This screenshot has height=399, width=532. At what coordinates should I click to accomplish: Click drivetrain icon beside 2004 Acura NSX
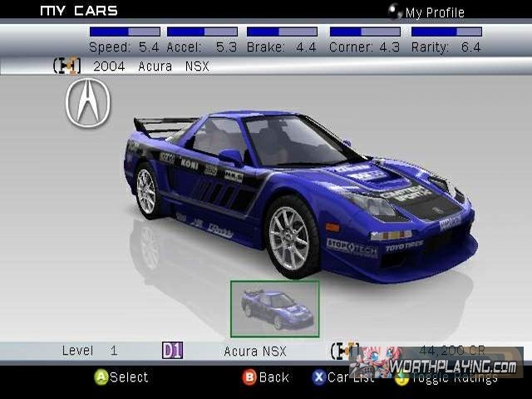(66, 66)
